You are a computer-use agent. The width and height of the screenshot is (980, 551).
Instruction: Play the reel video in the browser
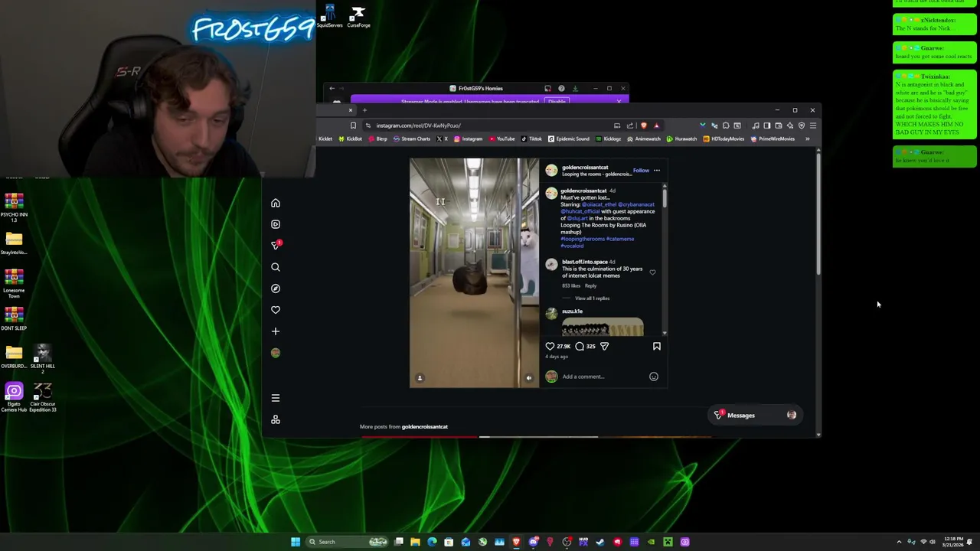click(x=474, y=273)
